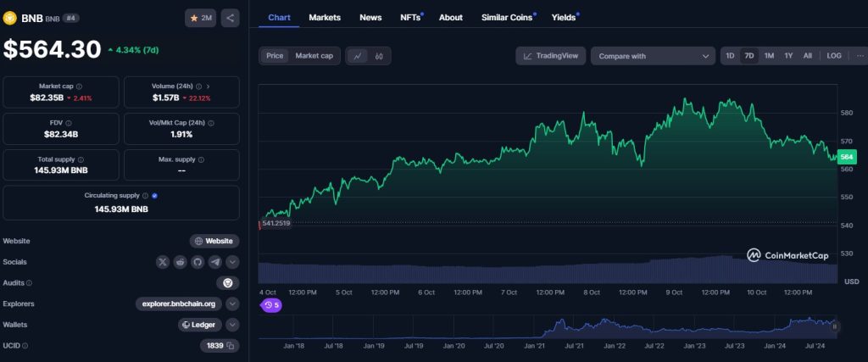Select the 1M time range
The width and height of the screenshot is (868, 362).
coord(769,56)
